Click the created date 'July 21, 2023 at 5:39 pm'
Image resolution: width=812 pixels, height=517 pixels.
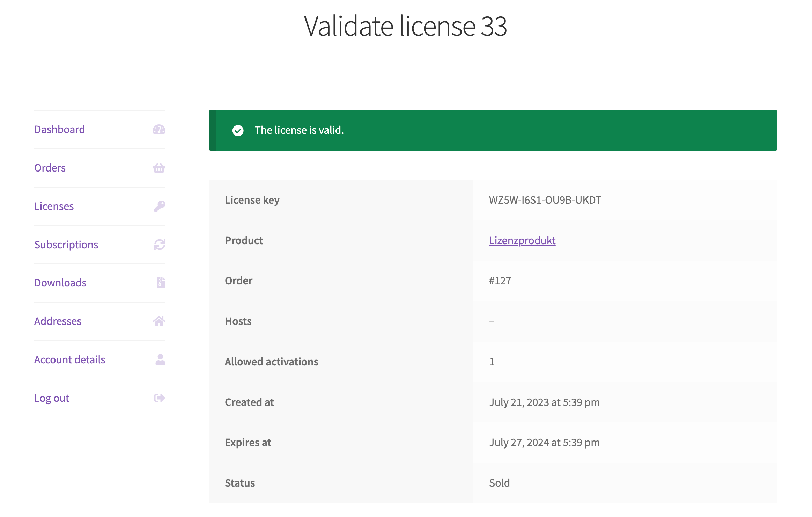click(x=545, y=402)
